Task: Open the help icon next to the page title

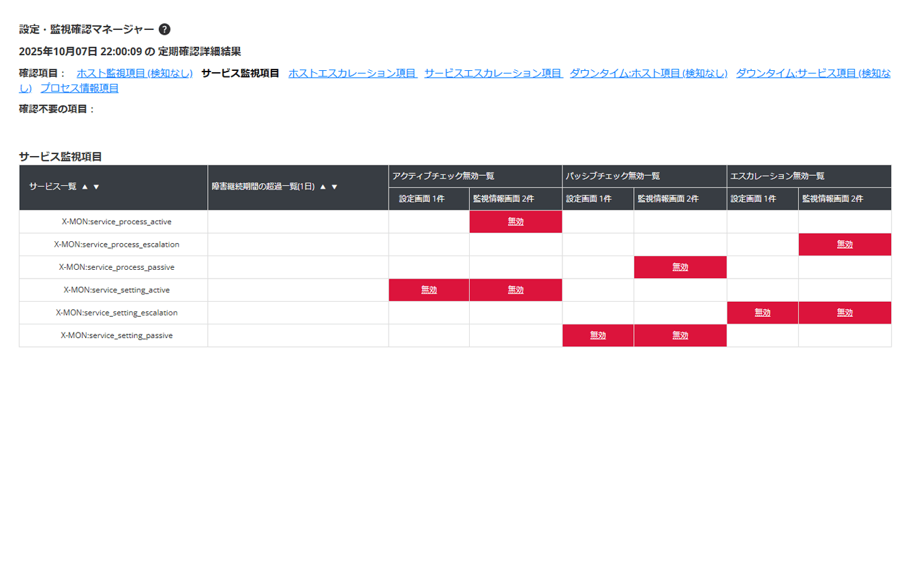Action: point(164,29)
